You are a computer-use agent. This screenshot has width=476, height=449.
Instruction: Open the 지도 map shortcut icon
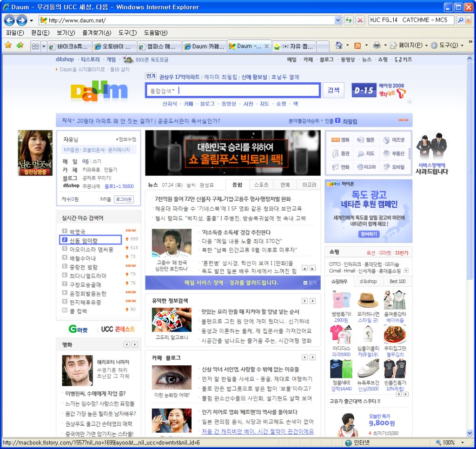click(365, 153)
